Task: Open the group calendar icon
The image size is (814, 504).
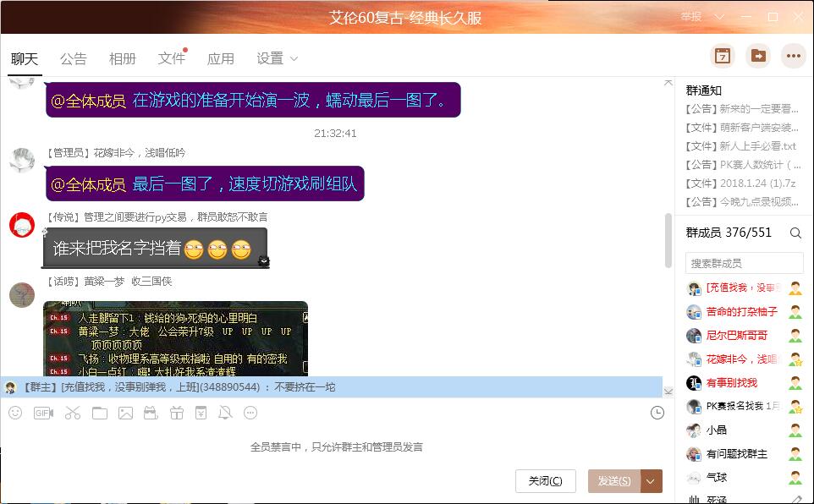Action: click(x=723, y=56)
